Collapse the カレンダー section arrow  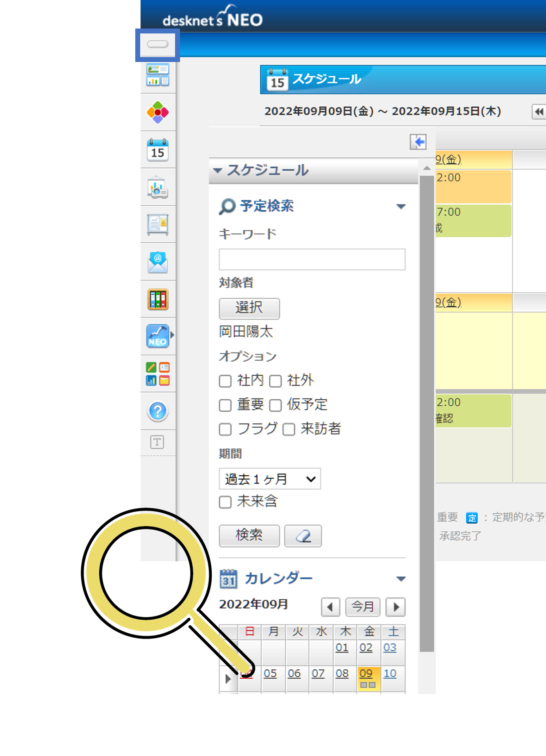tap(401, 579)
